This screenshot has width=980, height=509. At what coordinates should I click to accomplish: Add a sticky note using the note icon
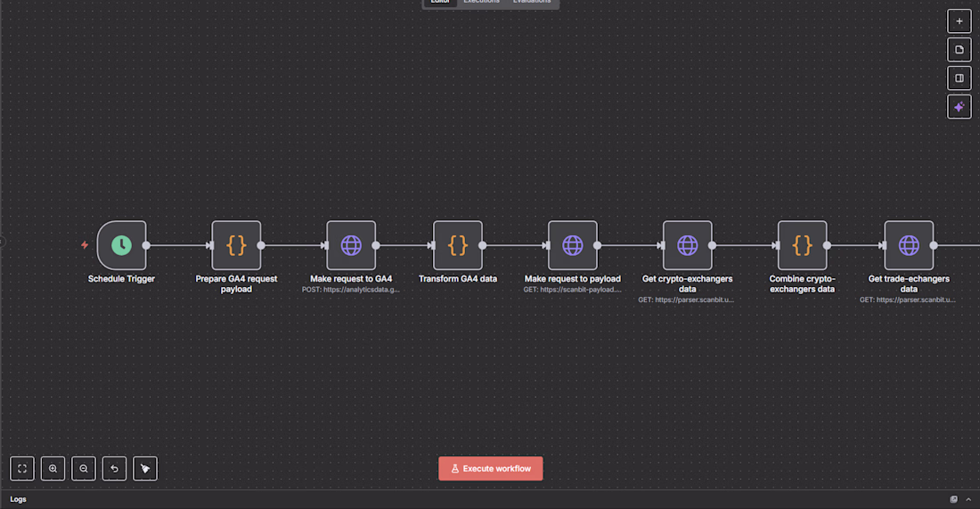(960, 50)
